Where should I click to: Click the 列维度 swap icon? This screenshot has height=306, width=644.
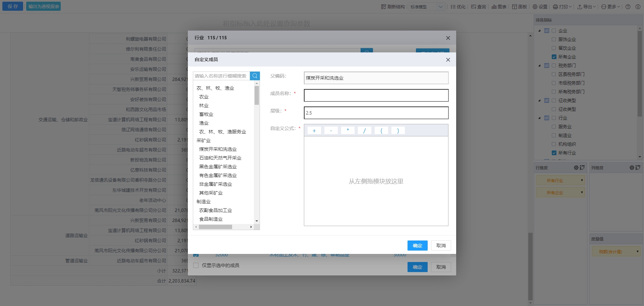638,168
